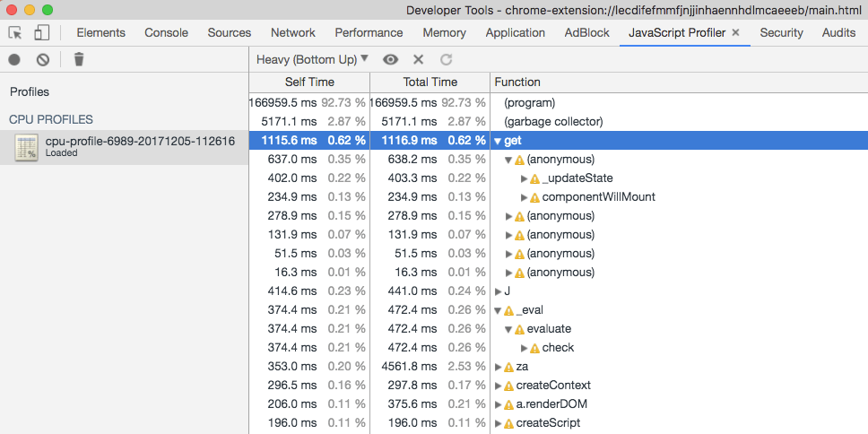Select the cpu-profile-6989 profile icon
This screenshot has width=868, height=434.
(27, 147)
